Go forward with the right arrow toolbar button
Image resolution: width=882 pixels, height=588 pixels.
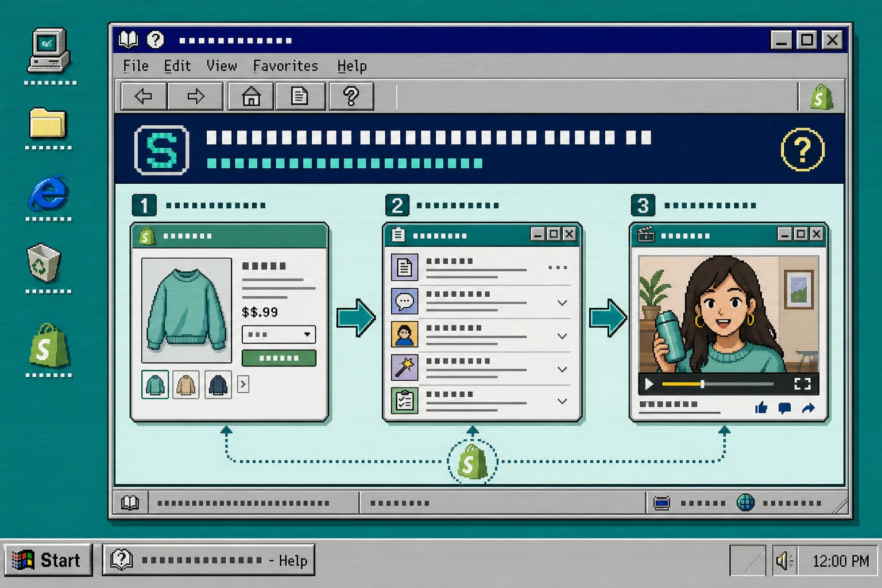[196, 96]
